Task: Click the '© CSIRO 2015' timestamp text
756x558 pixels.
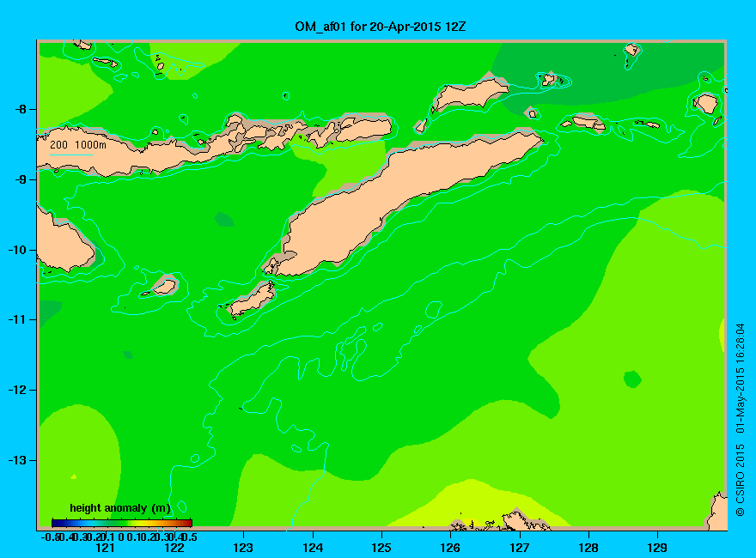Action: point(740,420)
